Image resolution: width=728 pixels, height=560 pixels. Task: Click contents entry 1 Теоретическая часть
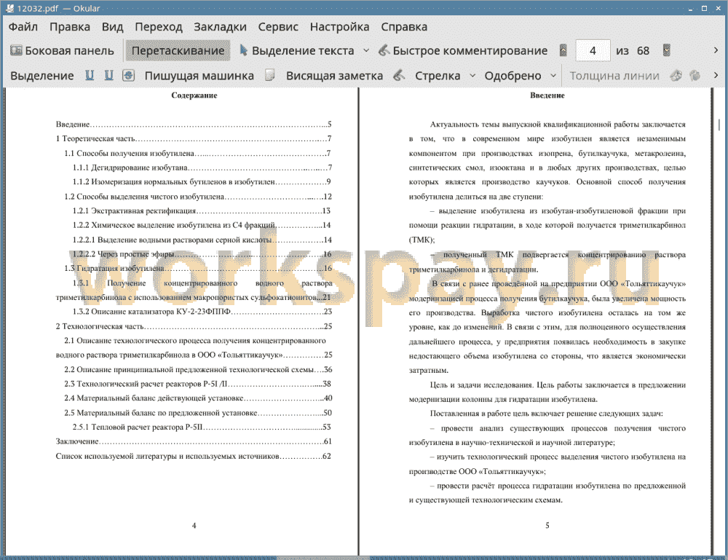(x=194, y=139)
